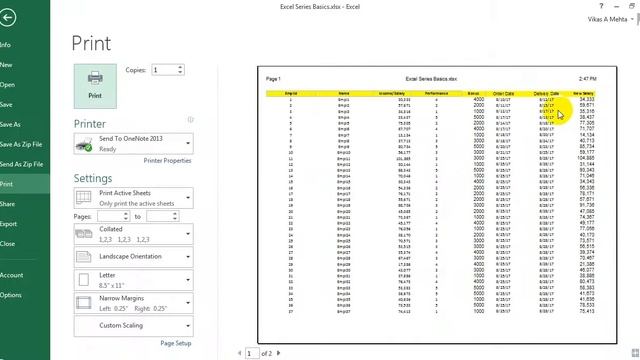Click Save in the sidebar

6,105
